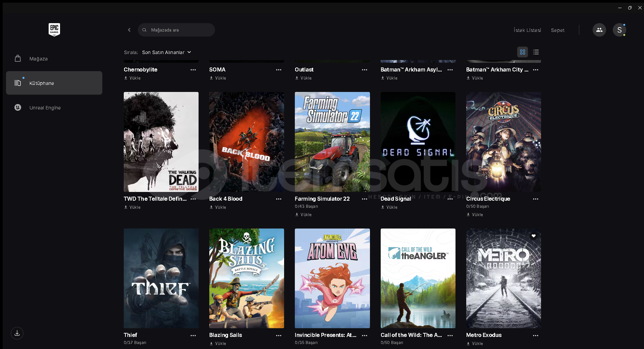Click Circus Electrique 0/50 Başarı text
Image resolution: width=644 pixels, height=349 pixels.
pos(478,206)
